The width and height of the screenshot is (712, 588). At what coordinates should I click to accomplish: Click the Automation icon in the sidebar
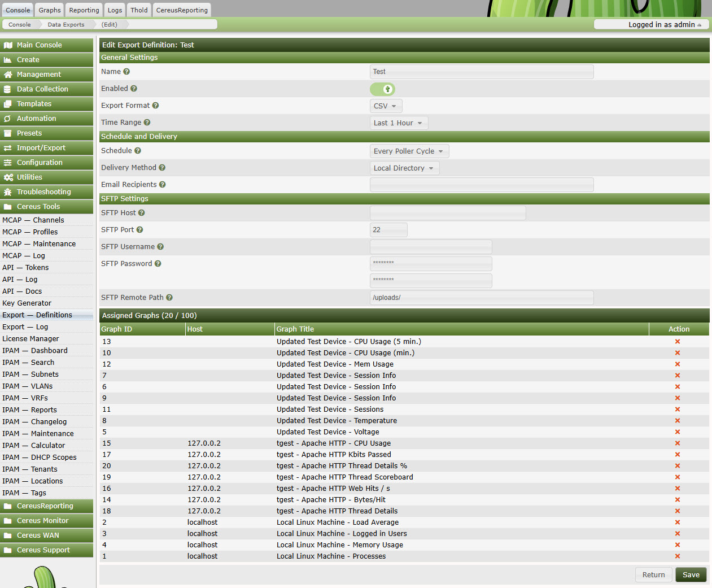[x=7, y=119]
